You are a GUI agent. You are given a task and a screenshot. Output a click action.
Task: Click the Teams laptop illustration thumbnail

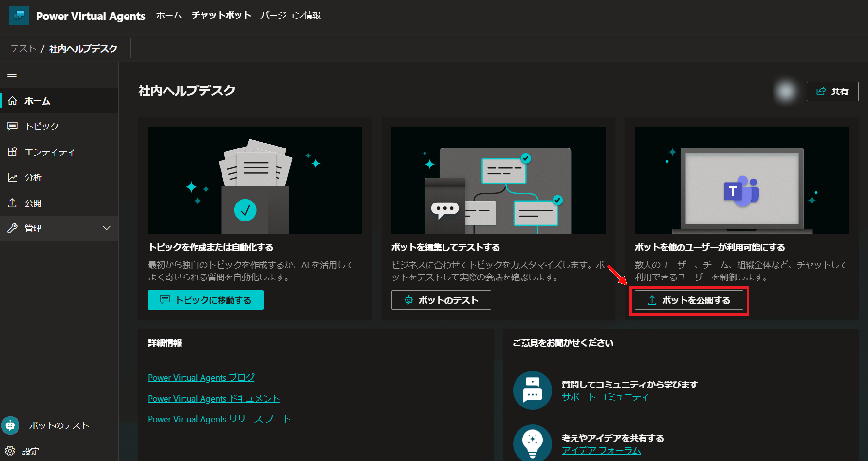[742, 180]
